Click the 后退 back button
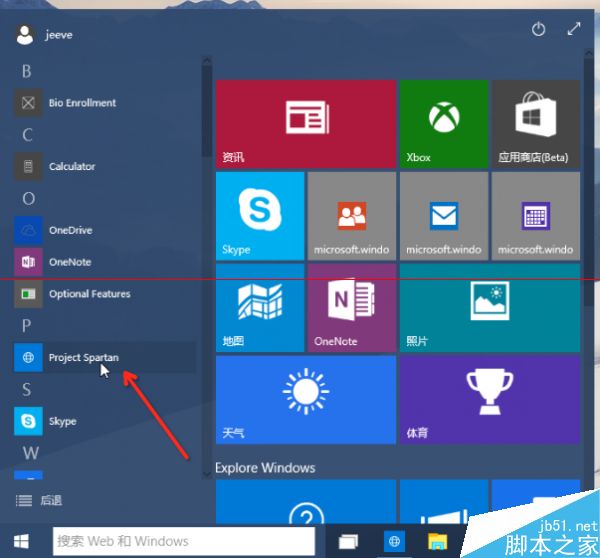The height and width of the screenshot is (558, 600). (39, 500)
